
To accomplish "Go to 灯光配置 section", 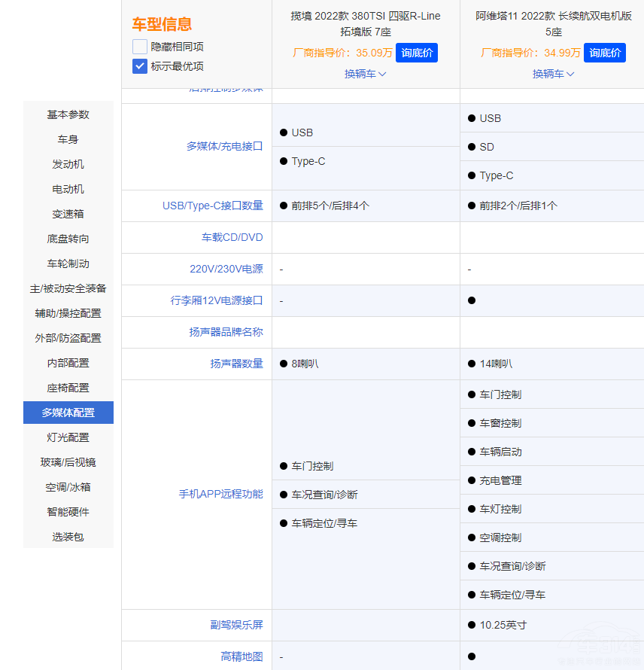I will (68, 437).
